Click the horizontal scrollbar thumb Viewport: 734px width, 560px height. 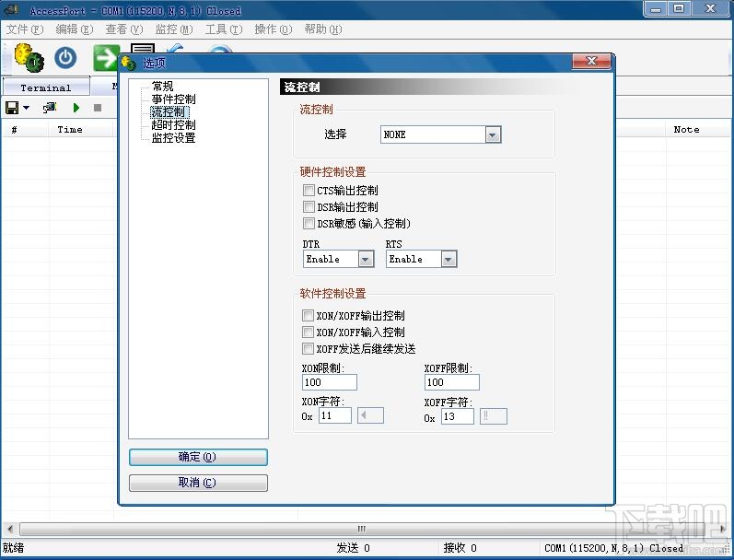tap(361, 529)
